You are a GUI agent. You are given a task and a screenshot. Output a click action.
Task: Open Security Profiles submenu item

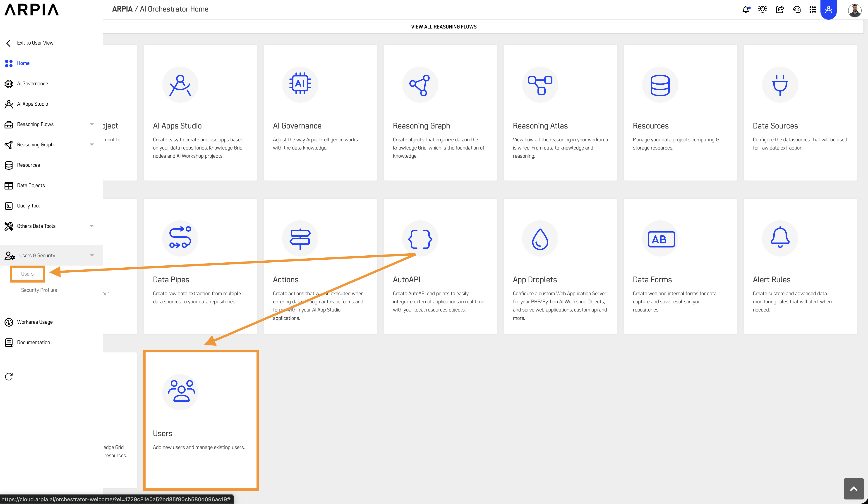(39, 290)
